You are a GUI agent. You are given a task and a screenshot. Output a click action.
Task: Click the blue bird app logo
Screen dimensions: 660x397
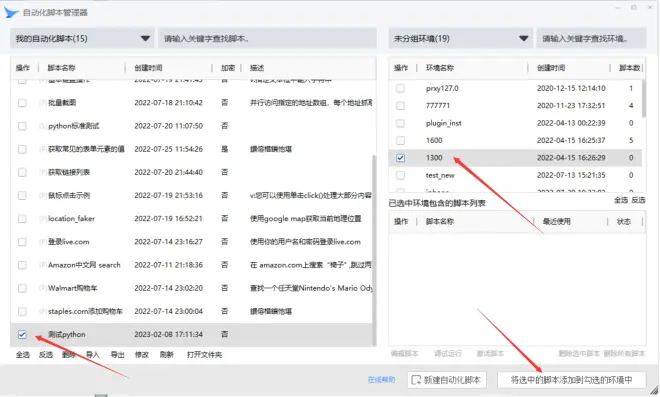point(11,12)
